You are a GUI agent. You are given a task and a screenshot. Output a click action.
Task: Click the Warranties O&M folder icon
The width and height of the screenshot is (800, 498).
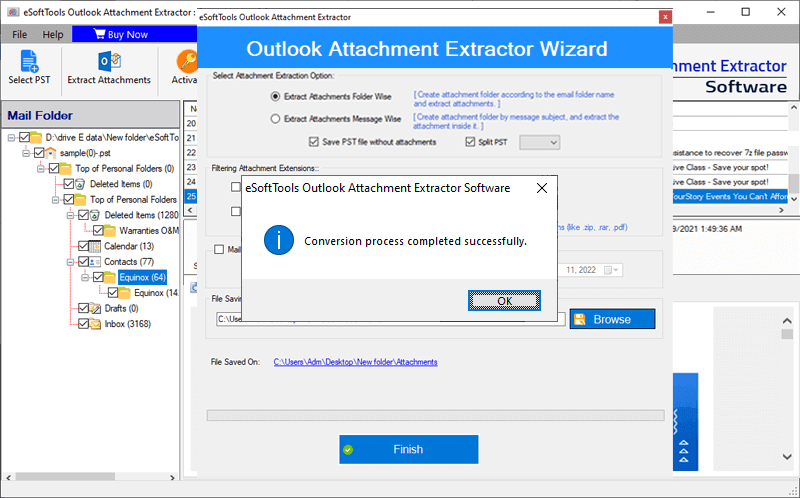110,230
